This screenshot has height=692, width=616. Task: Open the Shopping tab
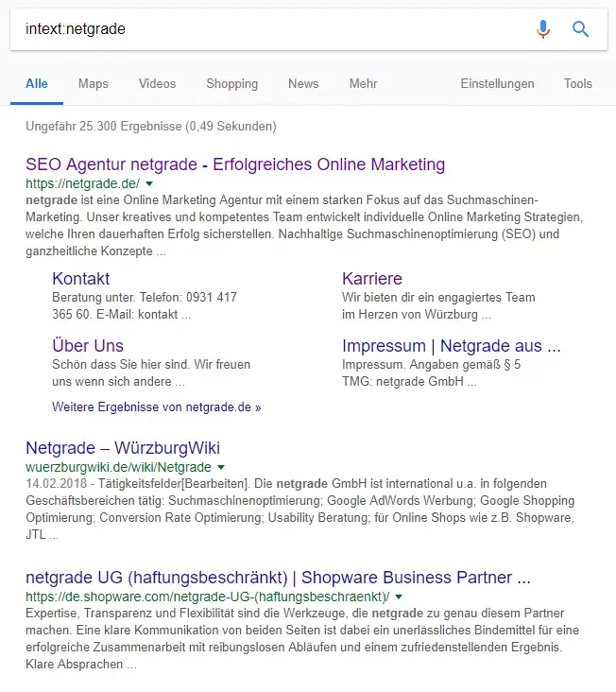coord(231,84)
